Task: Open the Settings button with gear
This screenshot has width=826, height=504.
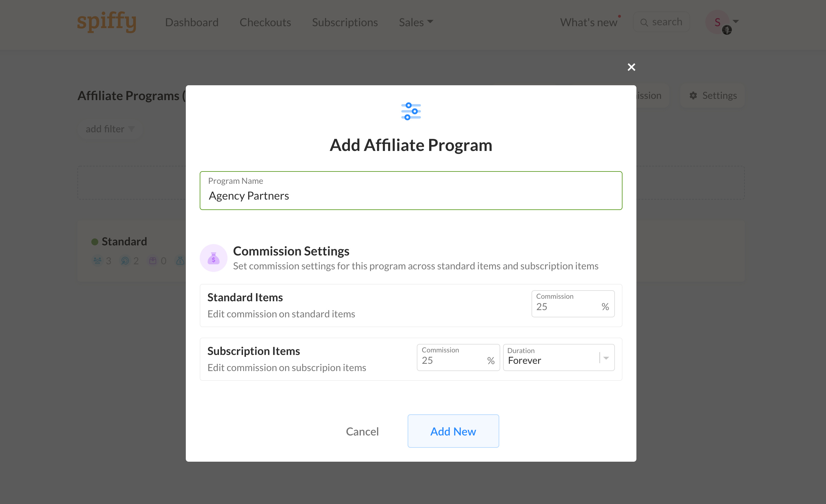Action: [713, 95]
